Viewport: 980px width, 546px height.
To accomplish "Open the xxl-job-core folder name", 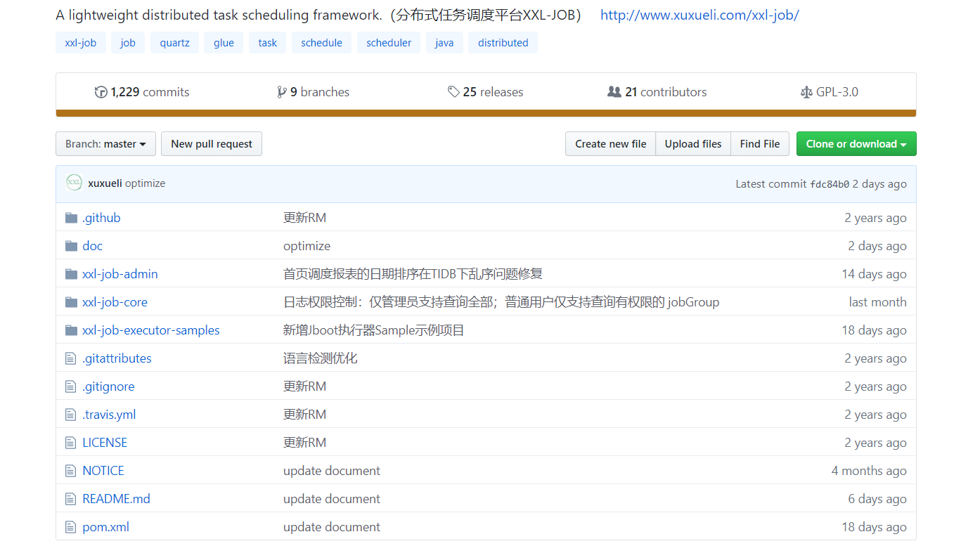I will click(115, 302).
